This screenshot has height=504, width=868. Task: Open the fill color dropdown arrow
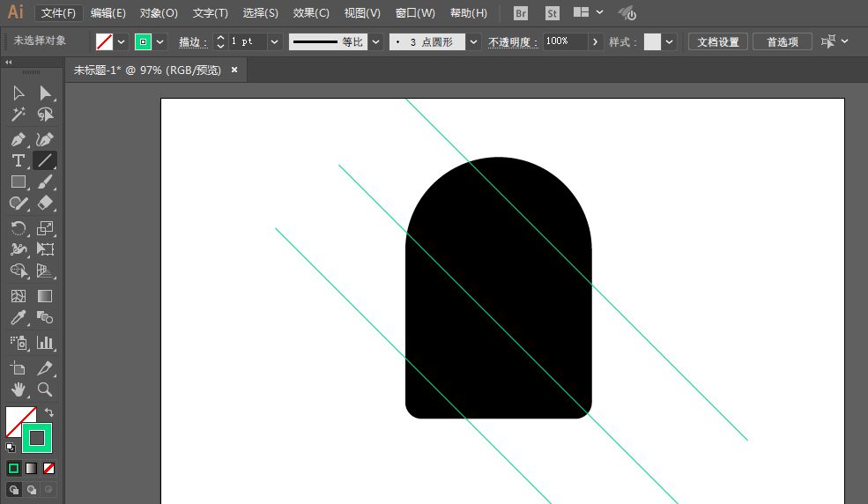(122, 42)
